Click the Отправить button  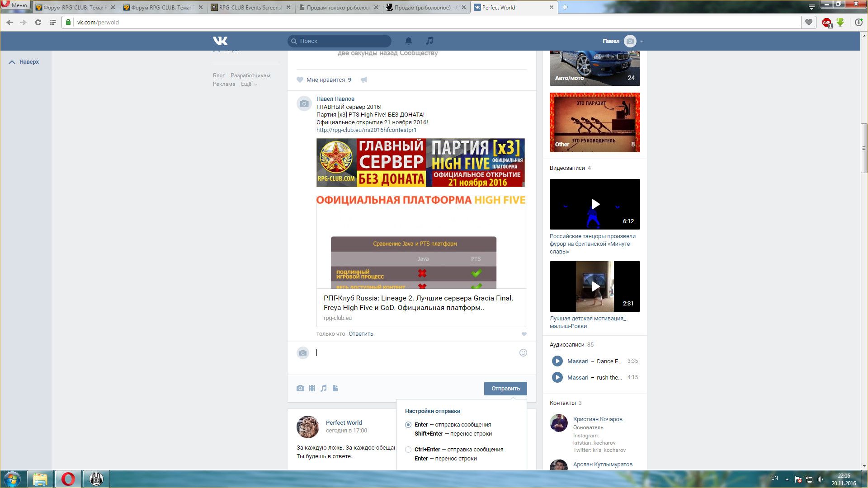pyautogui.click(x=505, y=389)
